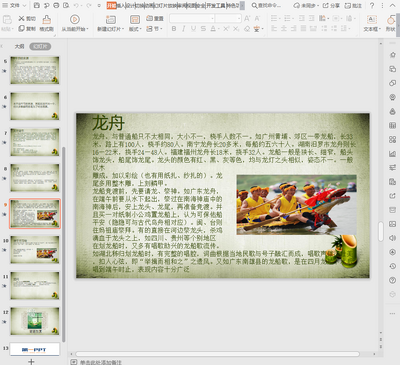The height and width of the screenshot is (365, 400).
Task: Toggle the slide 5 animation star marker
Action: (x=4, y=71)
